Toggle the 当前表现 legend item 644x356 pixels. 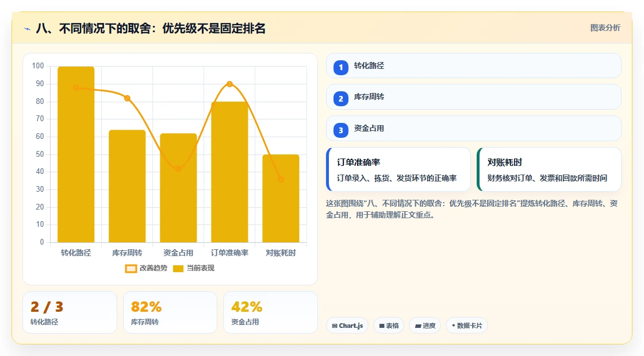pyautogui.click(x=194, y=268)
